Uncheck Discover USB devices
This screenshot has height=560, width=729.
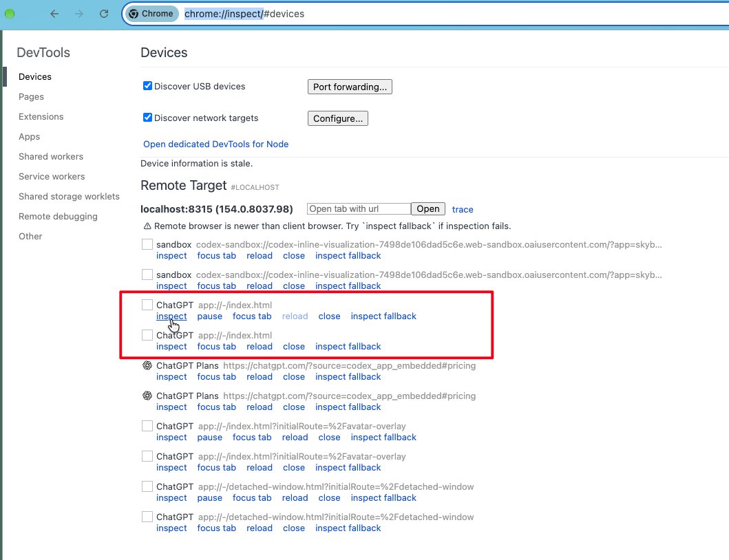click(147, 86)
